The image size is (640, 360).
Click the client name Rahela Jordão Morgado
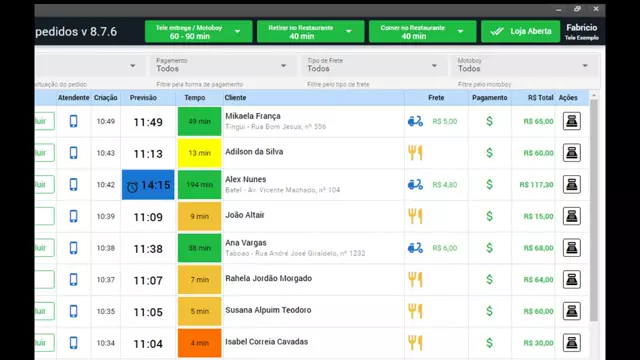[269, 278]
